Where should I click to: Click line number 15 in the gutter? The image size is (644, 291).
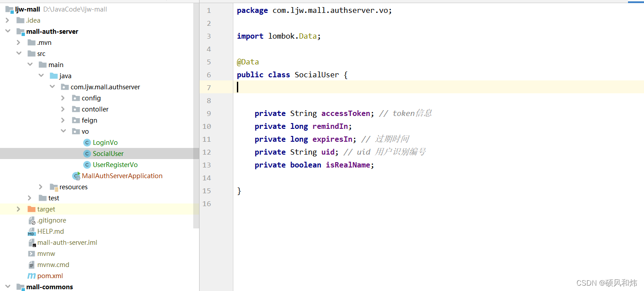point(207,191)
